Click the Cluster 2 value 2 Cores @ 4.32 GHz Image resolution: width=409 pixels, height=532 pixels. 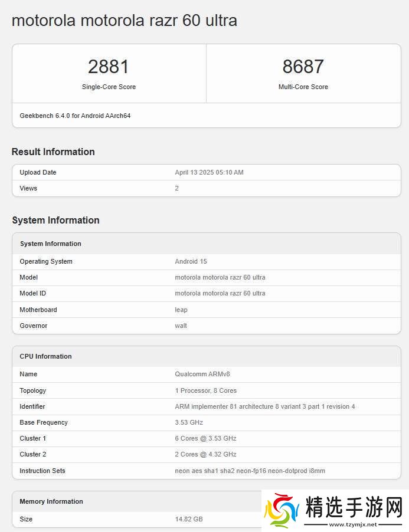(205, 454)
